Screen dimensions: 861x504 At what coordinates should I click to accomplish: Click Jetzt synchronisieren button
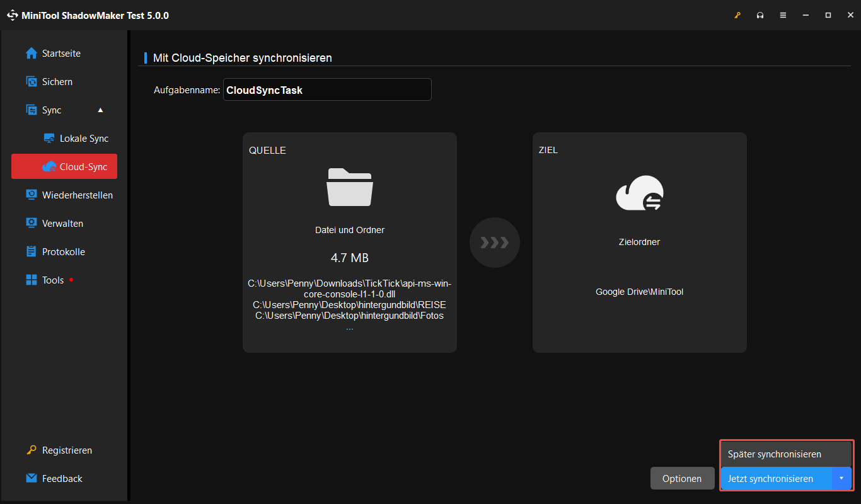tap(776, 478)
